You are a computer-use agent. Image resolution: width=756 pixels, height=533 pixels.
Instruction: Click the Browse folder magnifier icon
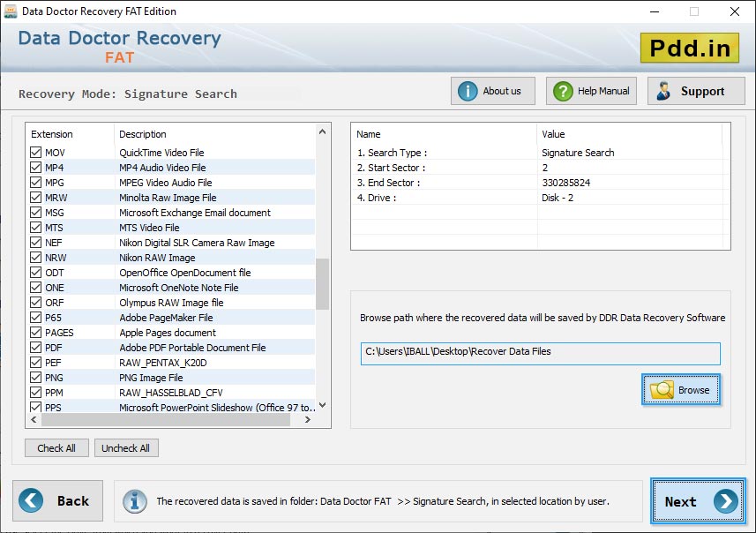click(662, 390)
